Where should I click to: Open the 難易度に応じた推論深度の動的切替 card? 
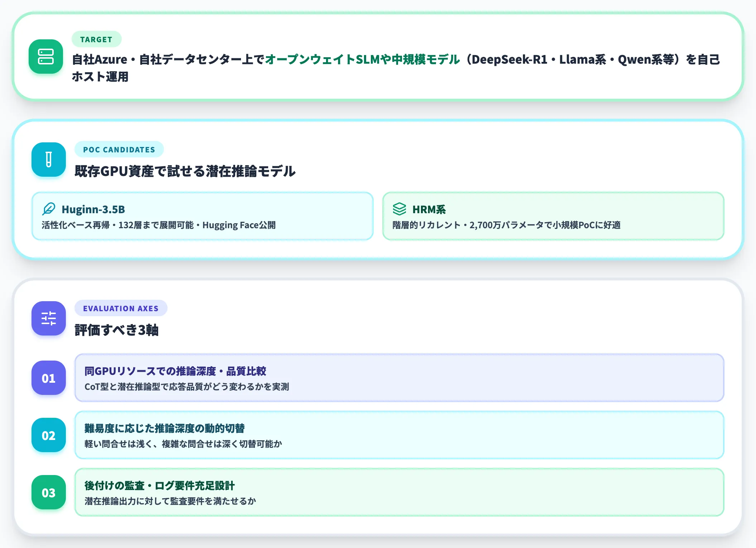click(399, 435)
